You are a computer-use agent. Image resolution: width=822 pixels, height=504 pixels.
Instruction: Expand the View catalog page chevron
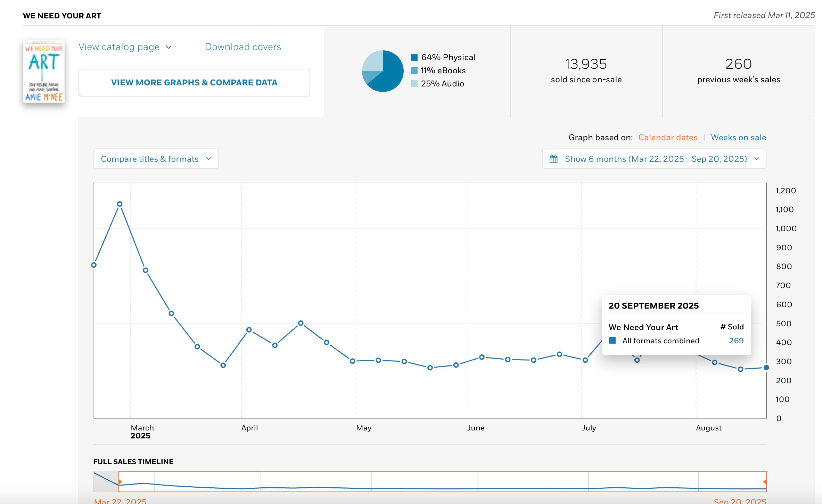click(x=169, y=47)
